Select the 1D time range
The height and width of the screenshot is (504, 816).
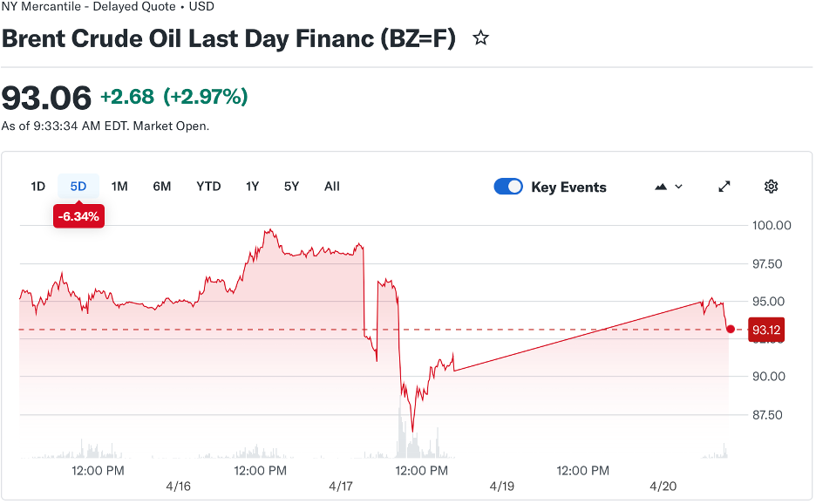point(38,187)
